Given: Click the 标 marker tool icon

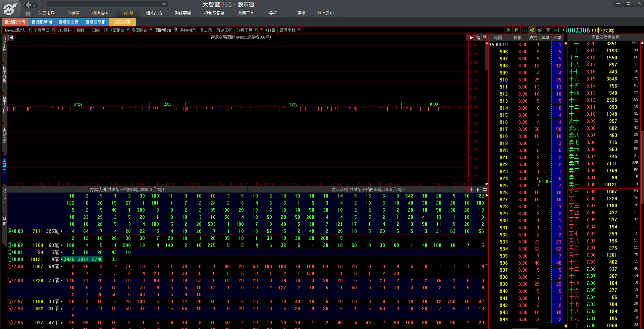Looking at the screenshot, I should coord(517,30).
